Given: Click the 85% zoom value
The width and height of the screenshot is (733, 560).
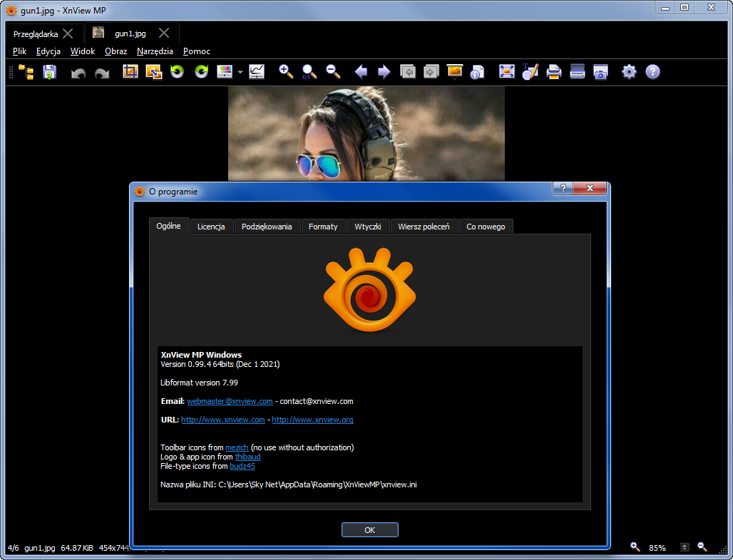Looking at the screenshot, I should 657,548.
